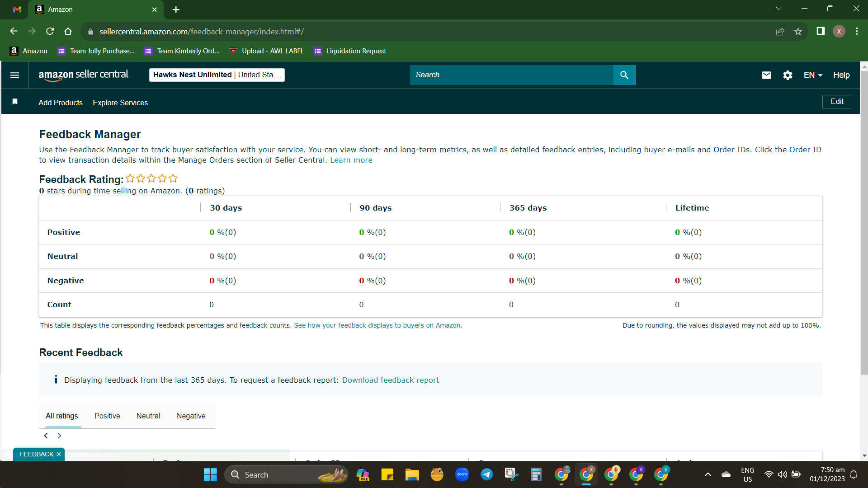Open Wi-Fi network tray icon
This screenshot has height=488, width=868.
[769, 474]
